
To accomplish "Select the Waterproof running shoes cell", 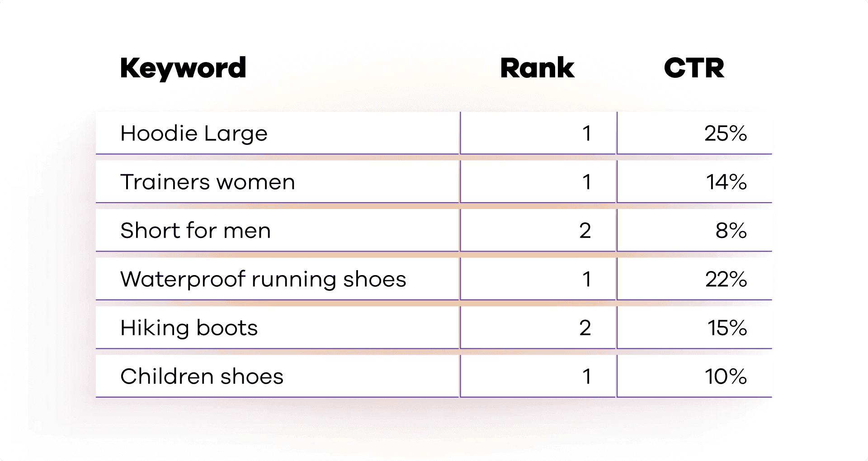I will pyautogui.click(x=278, y=279).
